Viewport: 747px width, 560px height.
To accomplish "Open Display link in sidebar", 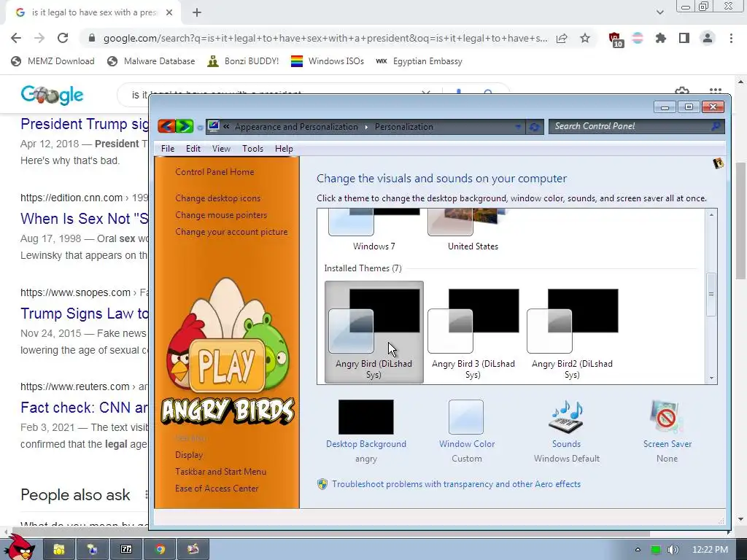I will [189, 455].
